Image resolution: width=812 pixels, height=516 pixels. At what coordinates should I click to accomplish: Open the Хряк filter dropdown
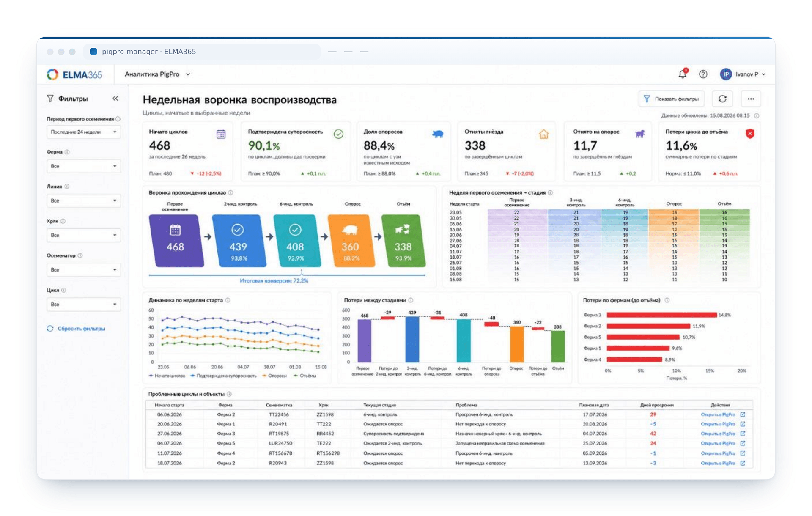click(83, 235)
